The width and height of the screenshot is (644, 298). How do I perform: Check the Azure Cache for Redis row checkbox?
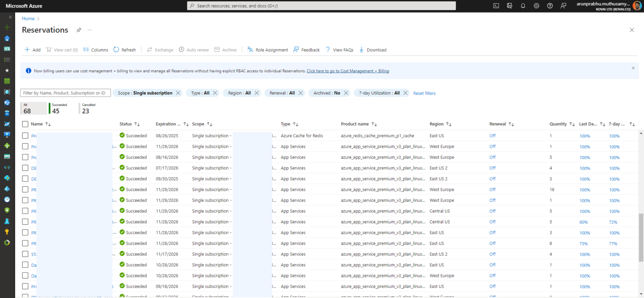[x=25, y=136]
